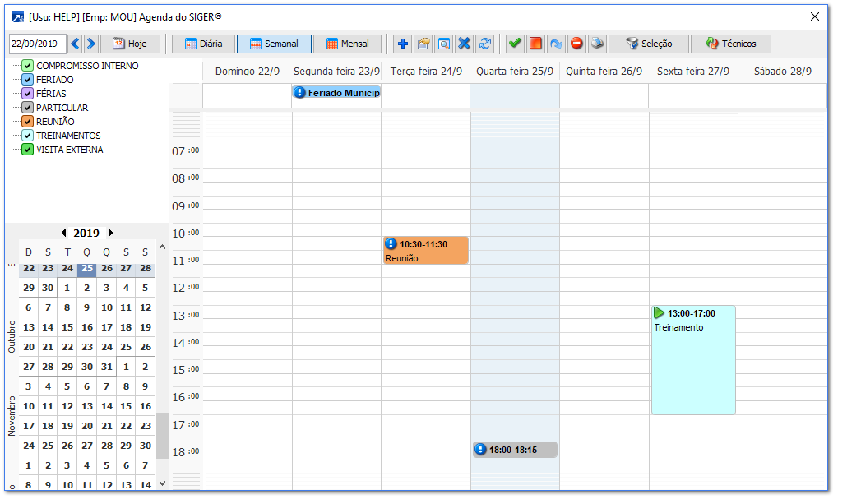Click the next-year arrow beside 2019
Viewport: 847px width, 504px height.
pyautogui.click(x=109, y=233)
